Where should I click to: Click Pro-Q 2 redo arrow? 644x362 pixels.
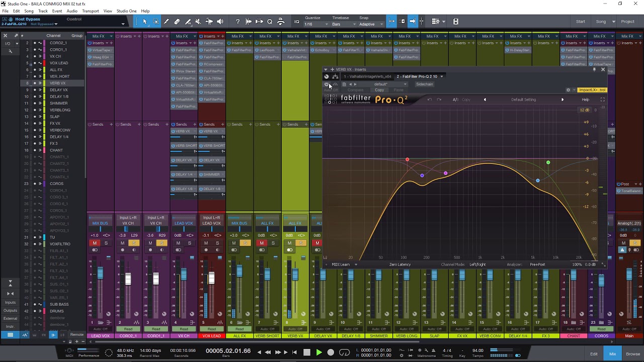click(439, 100)
